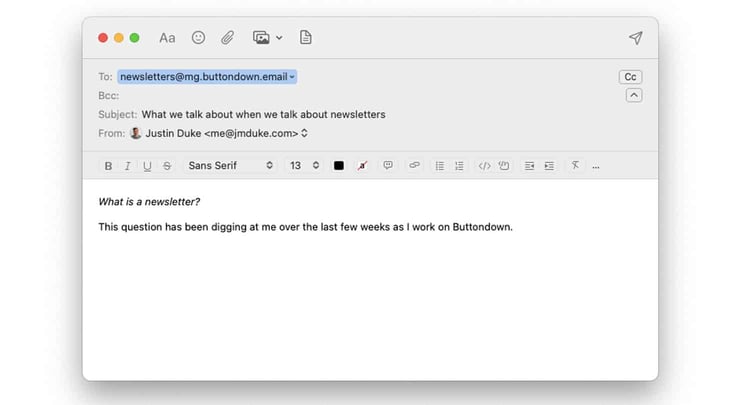This screenshot has height=405, width=736.
Task: Clear text formatting icon
Action: pyautogui.click(x=575, y=165)
